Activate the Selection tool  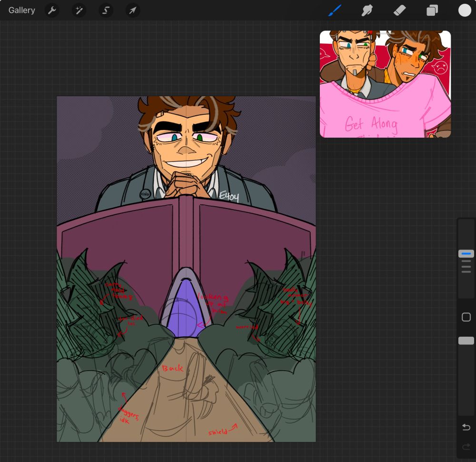pos(106,10)
